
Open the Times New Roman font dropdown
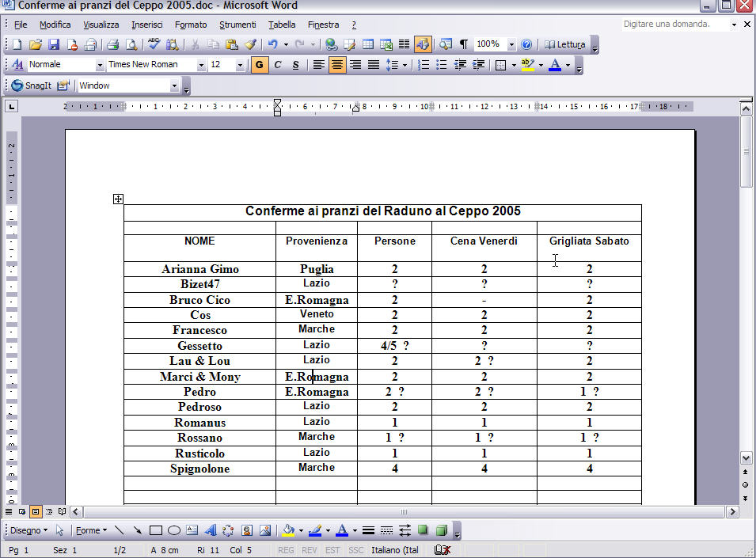click(201, 65)
